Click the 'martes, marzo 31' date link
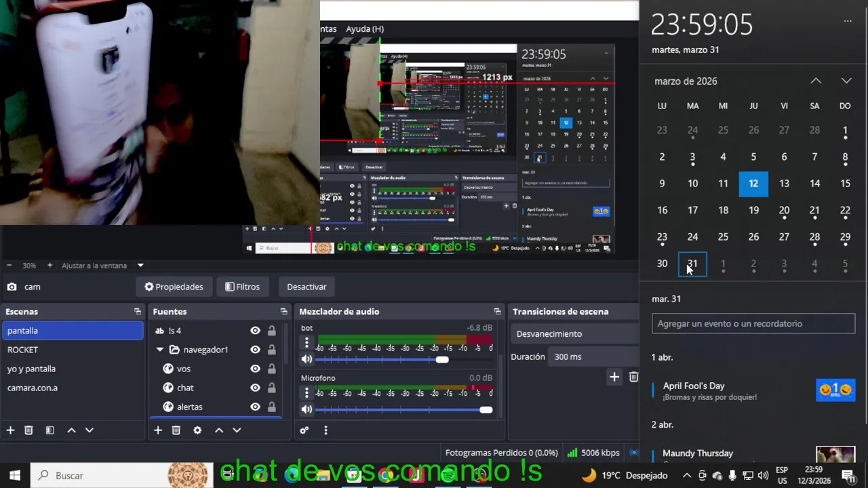The height and width of the screenshot is (488, 868). pos(685,49)
